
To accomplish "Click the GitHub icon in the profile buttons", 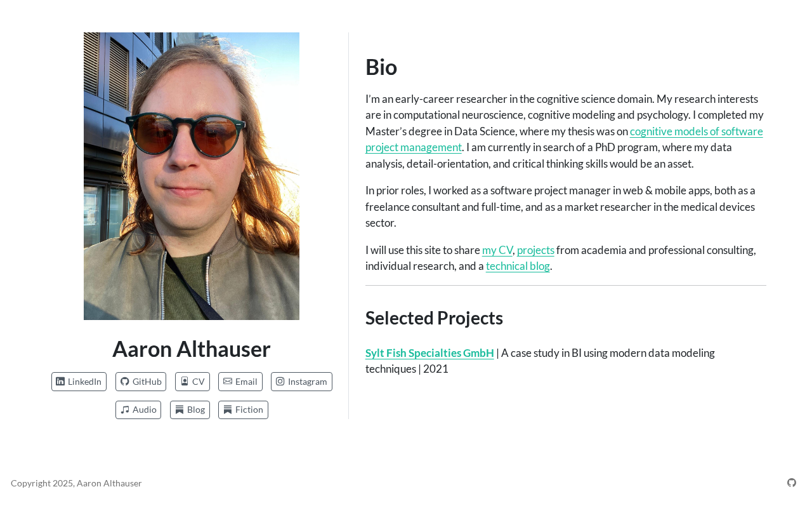I will coord(125,382).
